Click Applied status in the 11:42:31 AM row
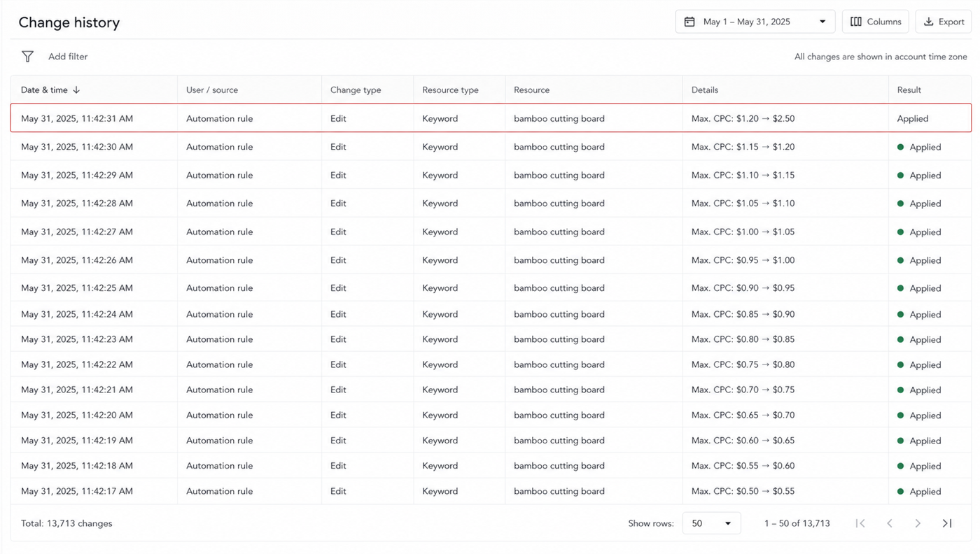The image size is (980, 554). coord(913,118)
